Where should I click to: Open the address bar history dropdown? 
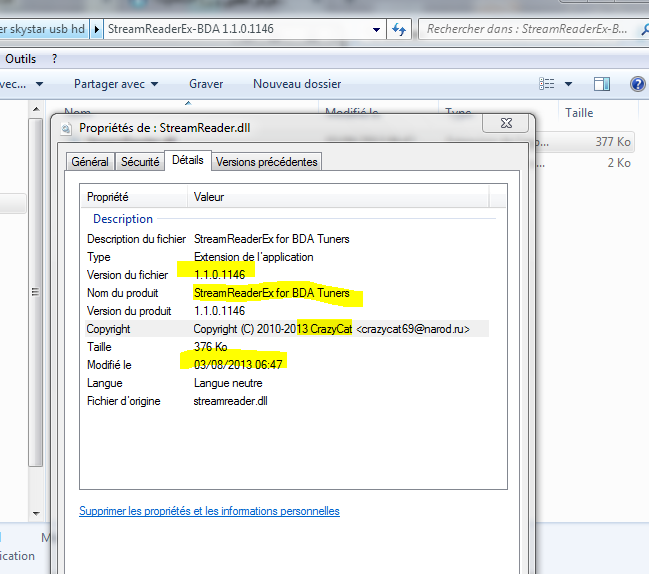coord(375,29)
